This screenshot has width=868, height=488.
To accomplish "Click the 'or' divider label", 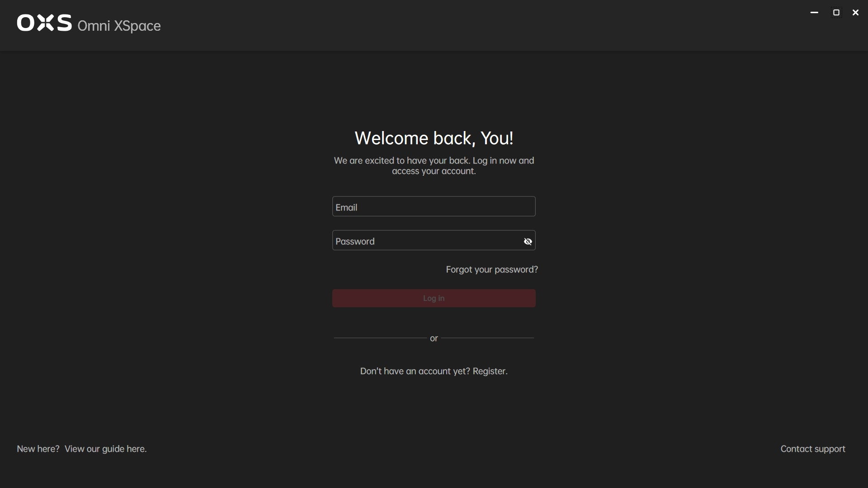I will (x=434, y=338).
